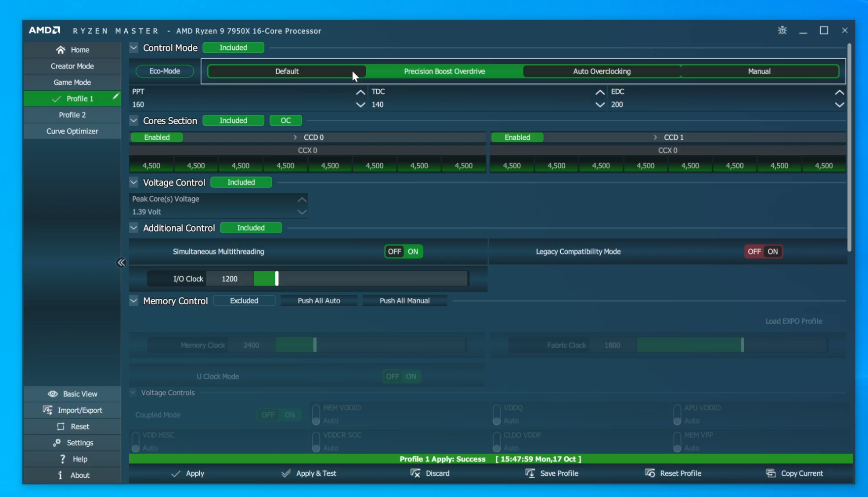
Task: Click the checkmark icon beside Profile 1
Action: coord(56,99)
